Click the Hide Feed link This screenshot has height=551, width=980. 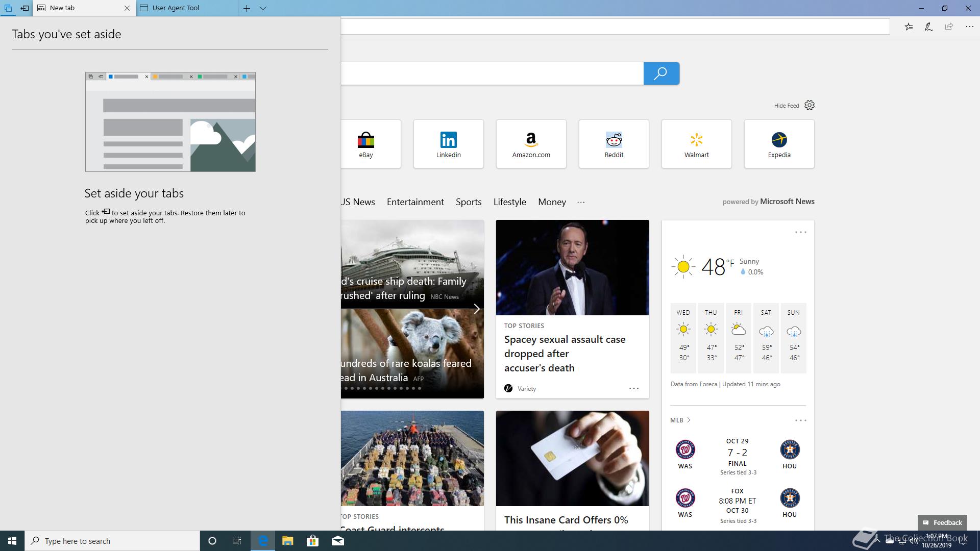[786, 106]
